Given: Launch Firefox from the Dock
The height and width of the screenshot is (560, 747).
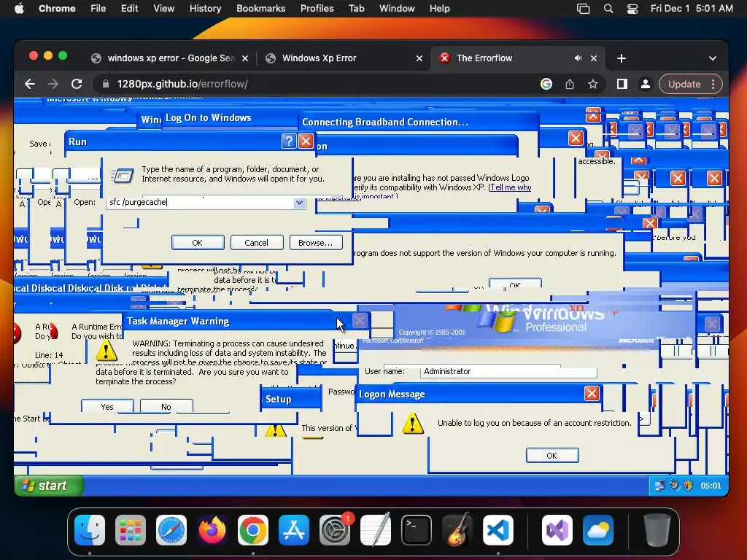Looking at the screenshot, I should [x=212, y=530].
